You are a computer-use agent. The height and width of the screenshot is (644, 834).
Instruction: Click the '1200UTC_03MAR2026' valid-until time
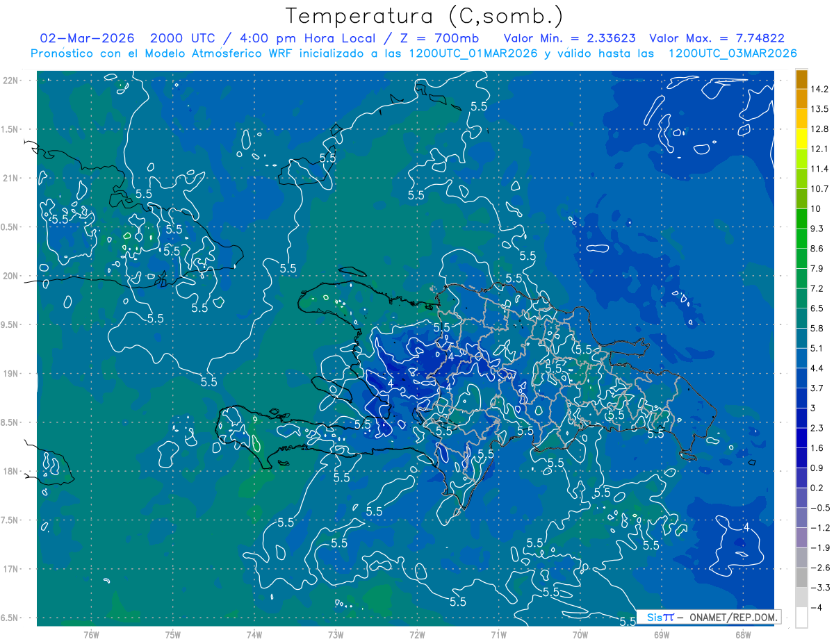pyautogui.click(x=733, y=53)
